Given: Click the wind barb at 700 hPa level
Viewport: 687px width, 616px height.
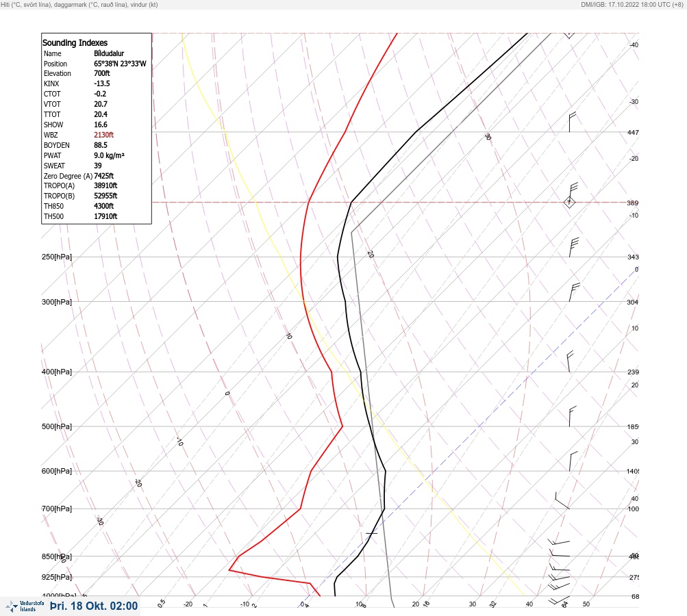Looking at the screenshot, I should (x=562, y=500).
